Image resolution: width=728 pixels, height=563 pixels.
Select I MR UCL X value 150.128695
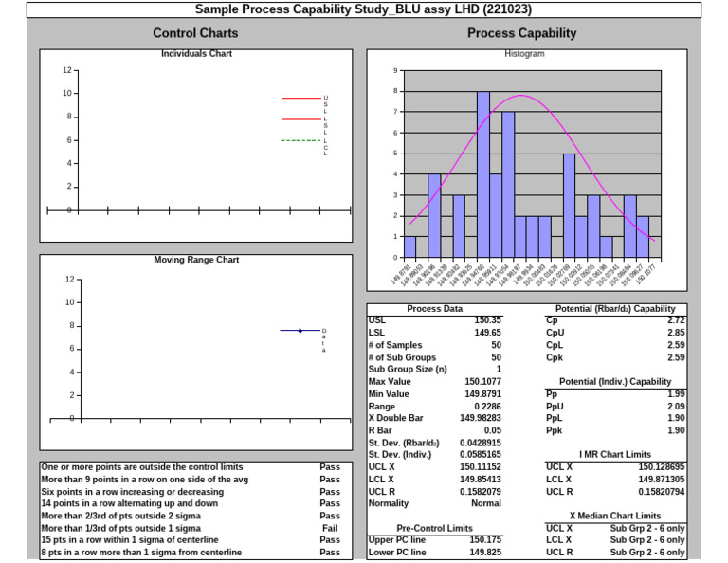tap(662, 467)
